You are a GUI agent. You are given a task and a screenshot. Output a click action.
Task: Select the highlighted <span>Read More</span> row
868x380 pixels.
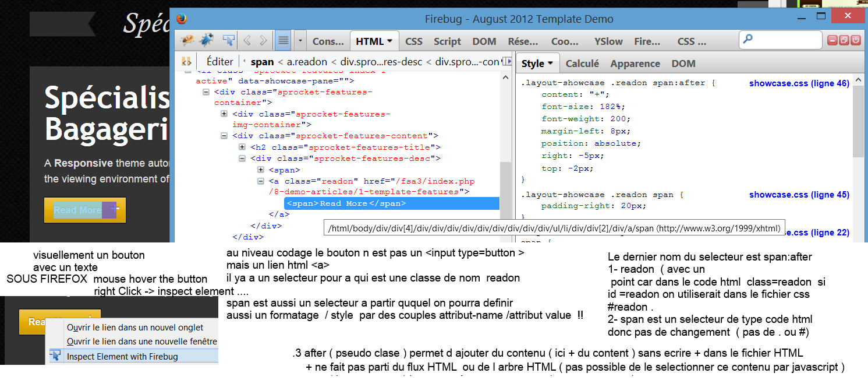[392, 203]
